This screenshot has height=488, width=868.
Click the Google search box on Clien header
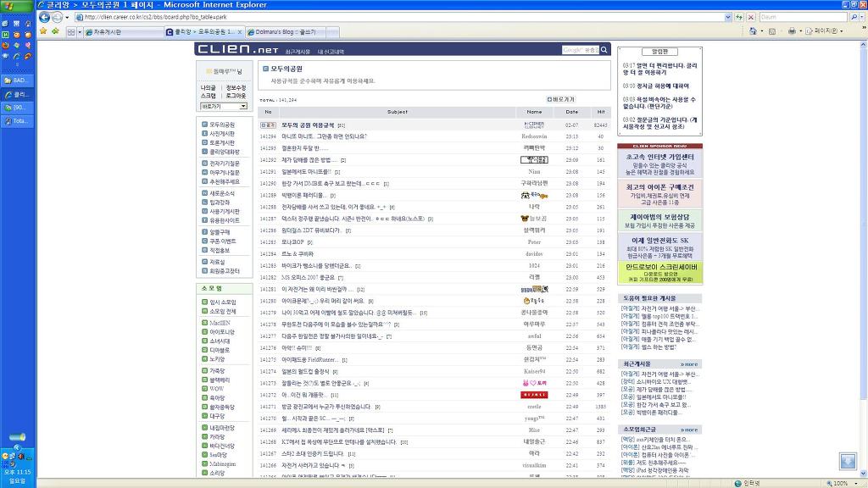(x=580, y=50)
